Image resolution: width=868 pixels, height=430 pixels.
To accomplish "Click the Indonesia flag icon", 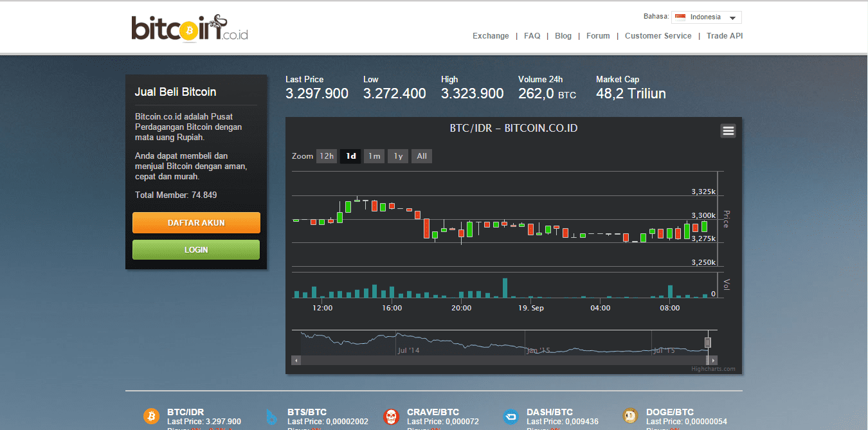I will coord(680,17).
